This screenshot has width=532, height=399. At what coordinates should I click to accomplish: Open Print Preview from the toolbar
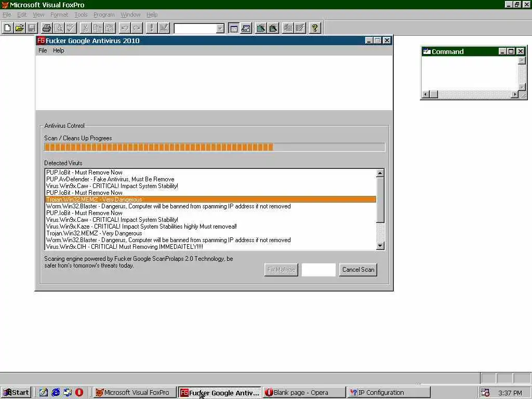point(58,28)
